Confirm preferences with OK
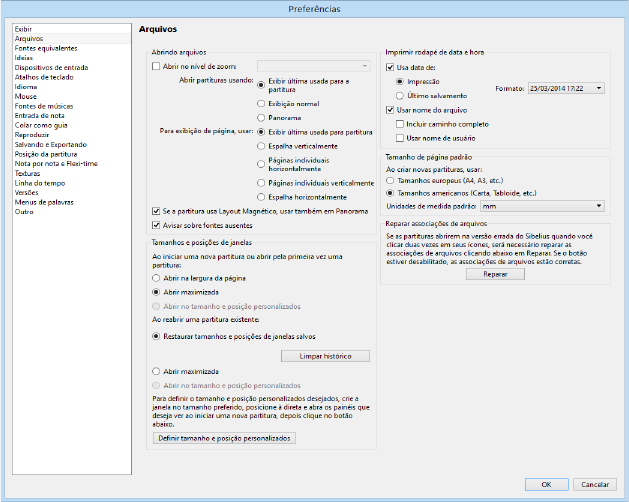The image size is (629, 502). 546,484
